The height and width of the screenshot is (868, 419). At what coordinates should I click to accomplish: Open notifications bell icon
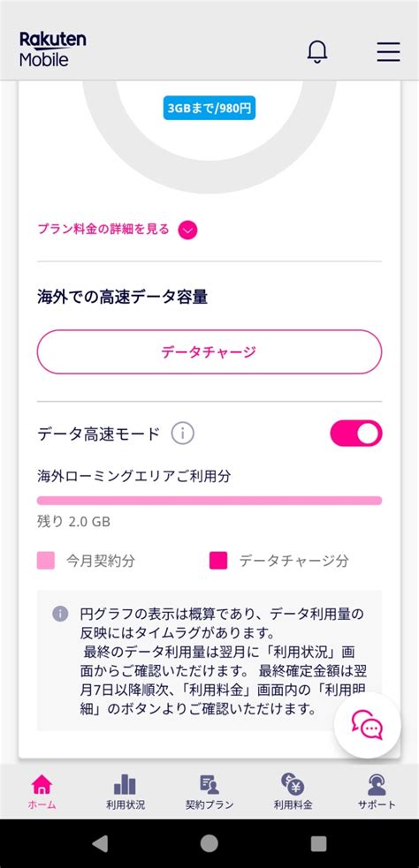pos(317,51)
